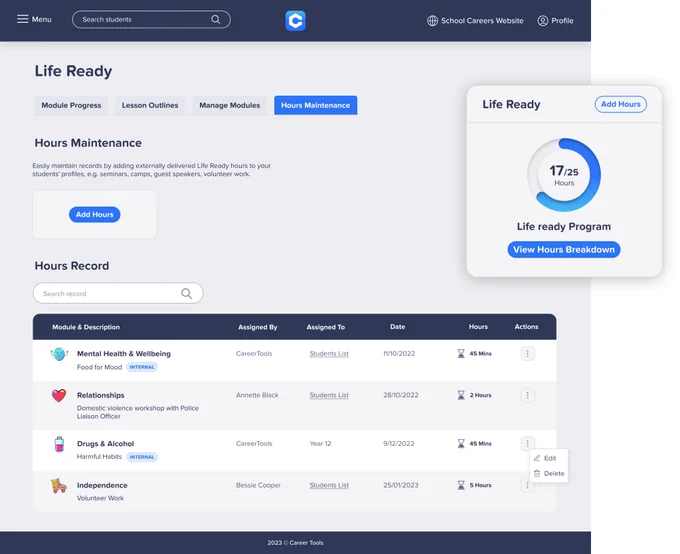This screenshot has width=680, height=554.
Task: Click the Search record magnifier icon
Action: (x=186, y=294)
